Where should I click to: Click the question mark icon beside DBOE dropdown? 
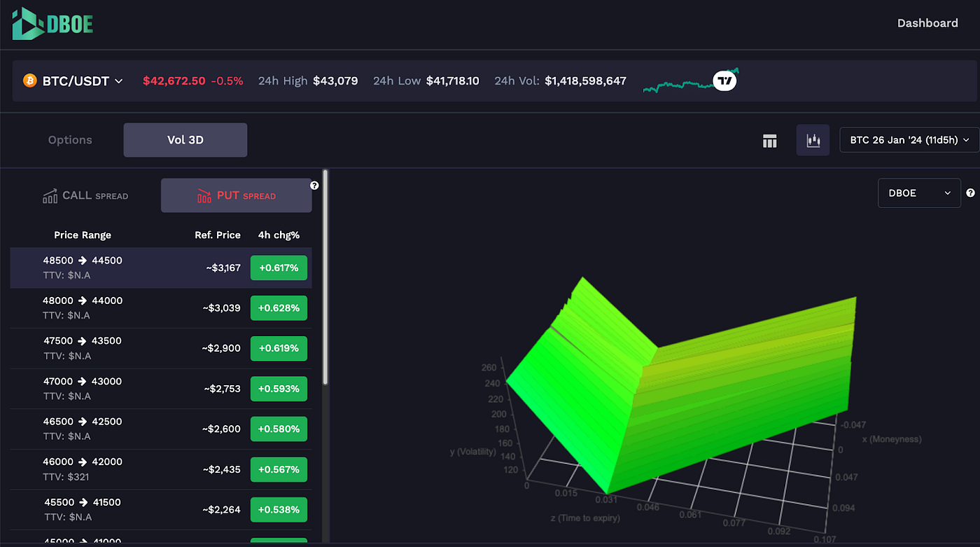[970, 193]
